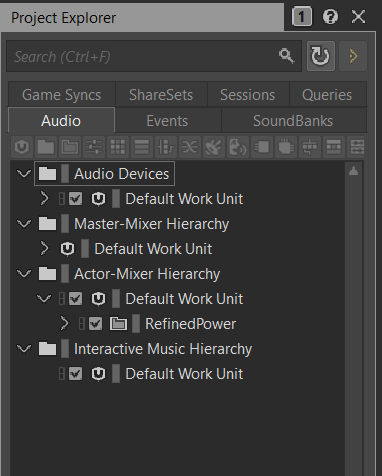Screen dimensions: 382x476
Task: Click the Actor-Mixer Hierarchy folder icon
Action: [x=47, y=274]
